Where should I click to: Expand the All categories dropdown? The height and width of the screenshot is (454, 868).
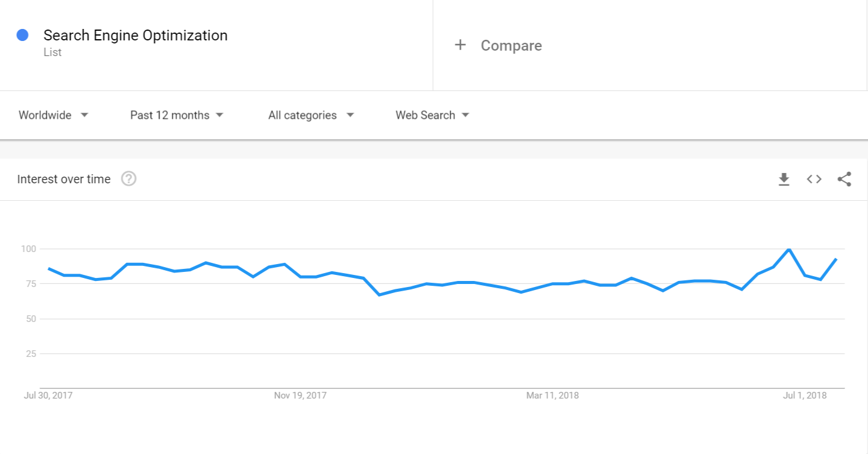pos(311,115)
